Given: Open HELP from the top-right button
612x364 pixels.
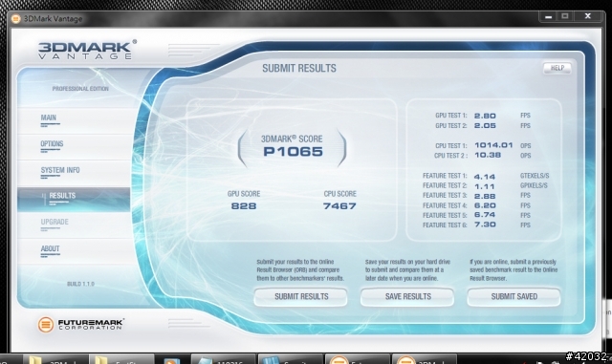Looking at the screenshot, I should (557, 68).
